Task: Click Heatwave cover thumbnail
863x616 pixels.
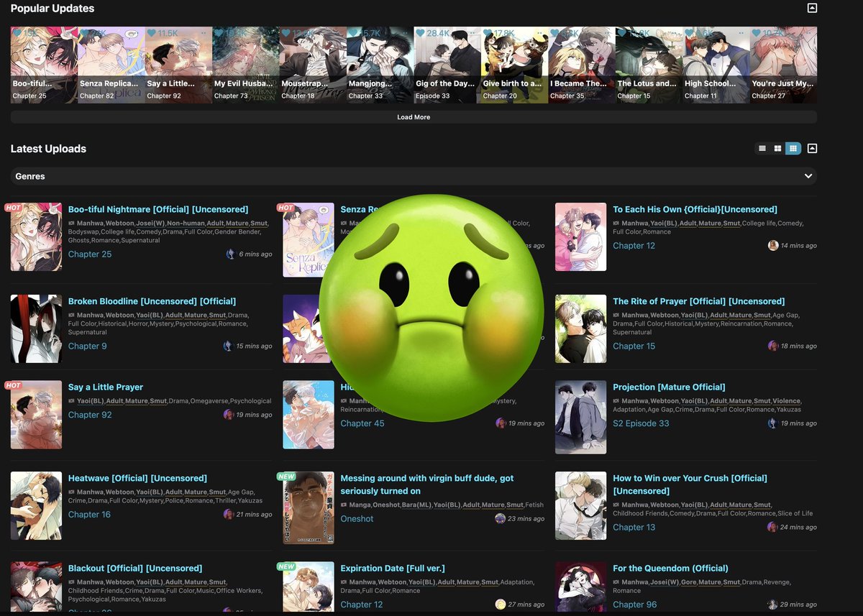Action: tap(36, 505)
